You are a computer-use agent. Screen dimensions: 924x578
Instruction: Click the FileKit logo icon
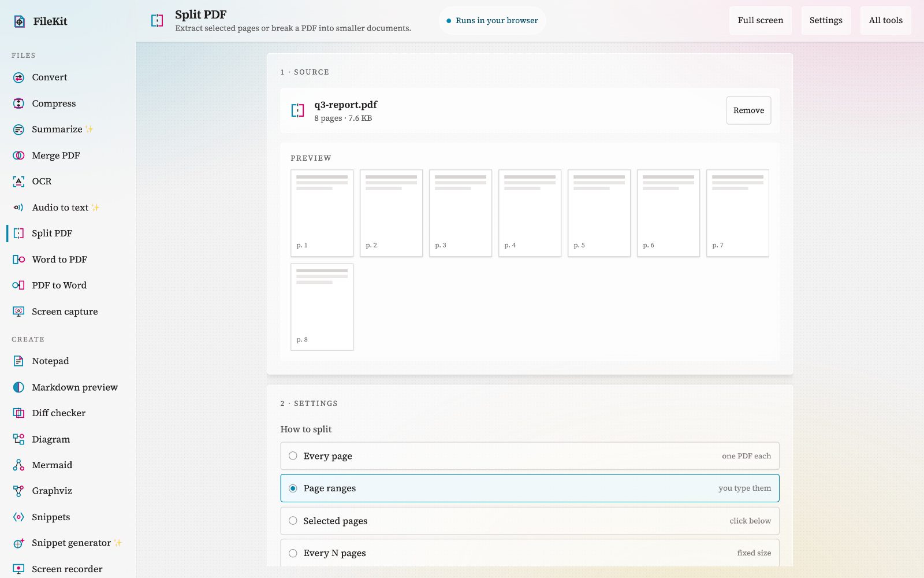19,21
